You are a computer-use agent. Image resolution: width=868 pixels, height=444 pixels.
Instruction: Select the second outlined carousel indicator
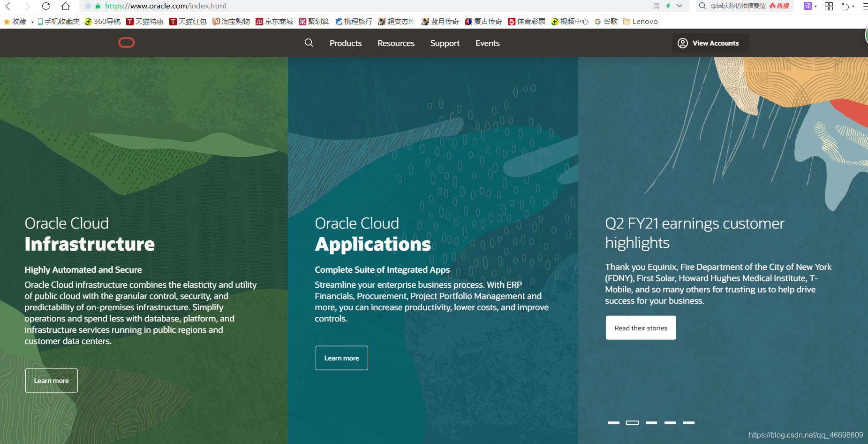633,423
